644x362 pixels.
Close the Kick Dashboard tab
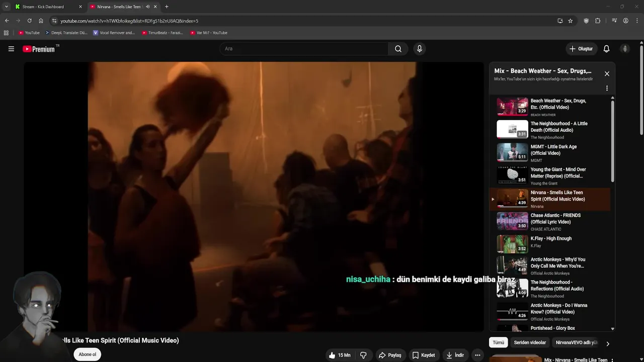click(80, 7)
